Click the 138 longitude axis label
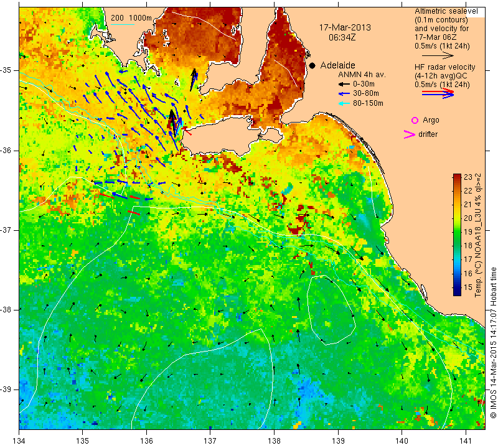Viewport: 498px width, 448px height. click(x=274, y=441)
